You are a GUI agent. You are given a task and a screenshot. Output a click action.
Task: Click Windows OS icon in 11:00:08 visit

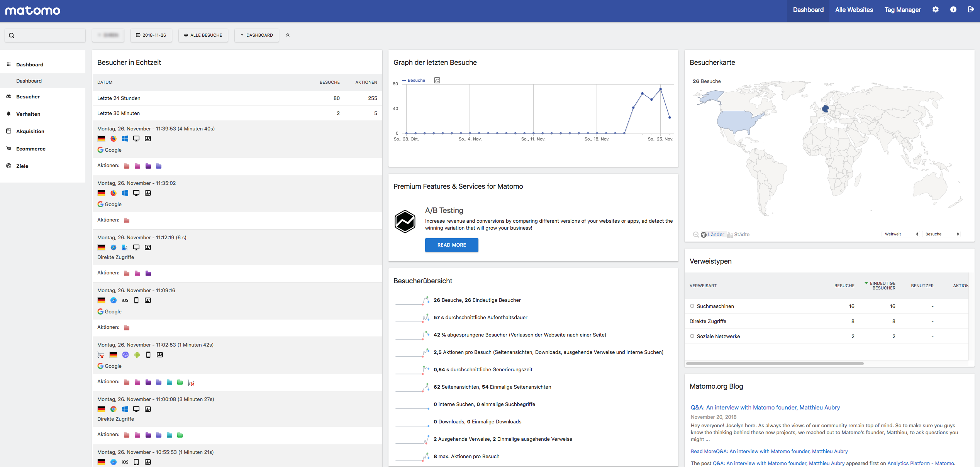point(125,409)
